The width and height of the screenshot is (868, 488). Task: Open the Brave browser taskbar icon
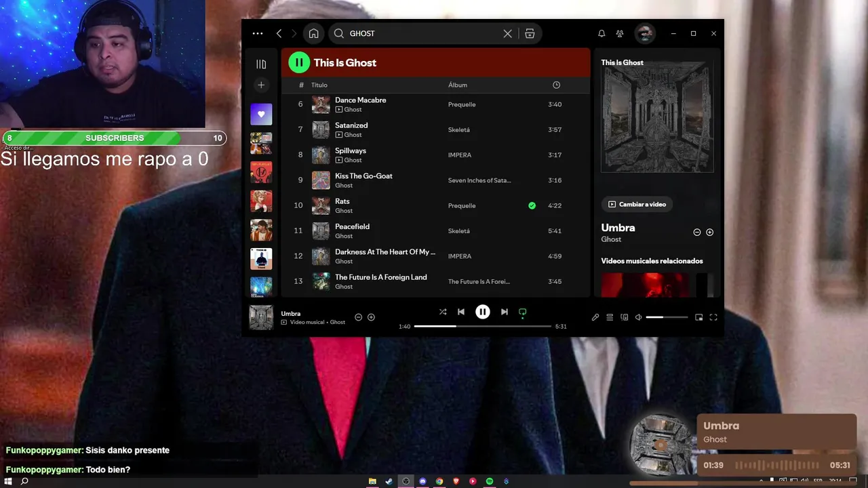(456, 481)
